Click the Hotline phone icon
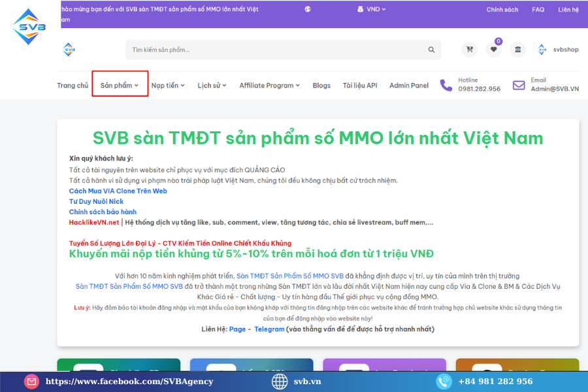588x392 pixels. pyautogui.click(x=446, y=85)
